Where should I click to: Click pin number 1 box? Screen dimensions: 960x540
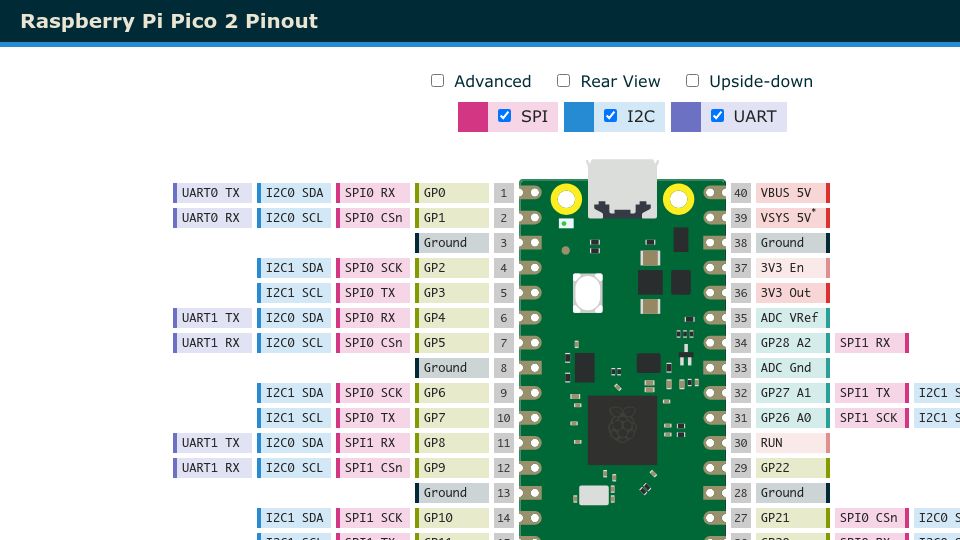pyautogui.click(x=504, y=193)
